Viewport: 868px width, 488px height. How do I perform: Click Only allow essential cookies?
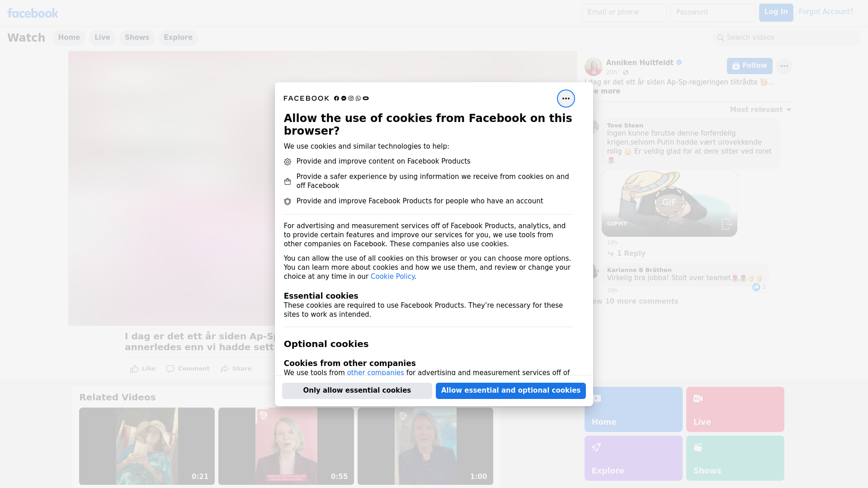357,390
